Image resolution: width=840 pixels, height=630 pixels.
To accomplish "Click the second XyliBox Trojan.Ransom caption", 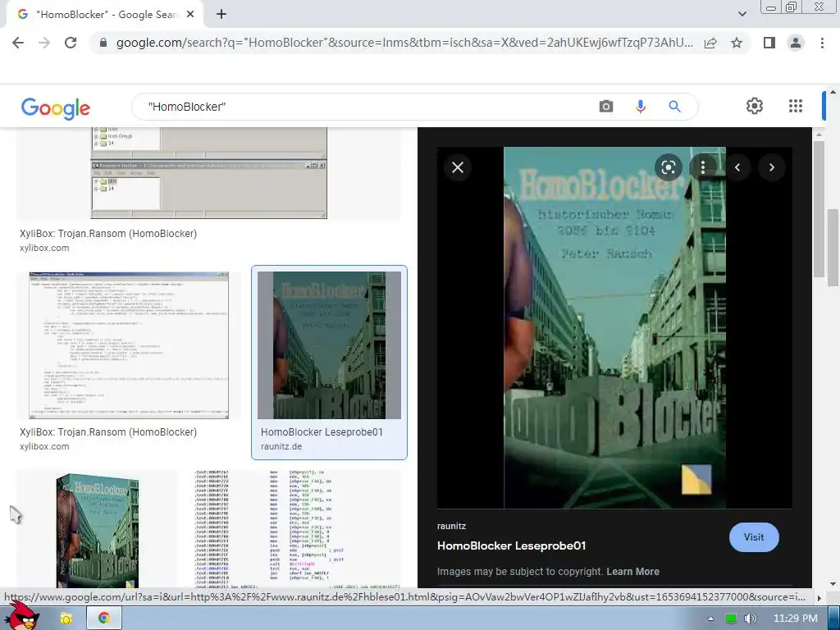I will (108, 432).
